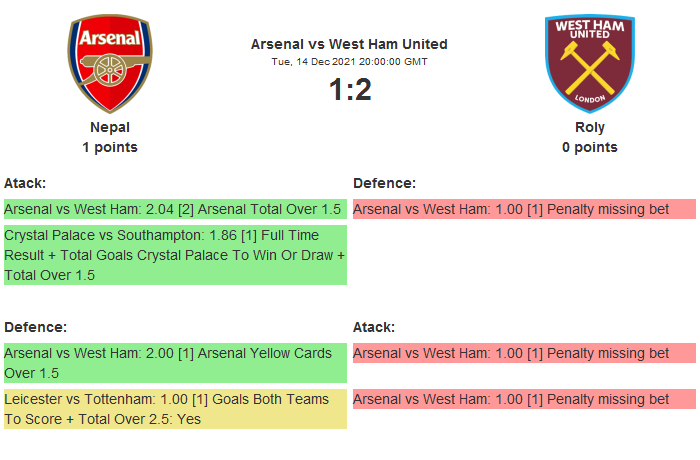The image size is (700, 460).
Task: Click the Defence heading on Nepal's side
Action: click(35, 327)
